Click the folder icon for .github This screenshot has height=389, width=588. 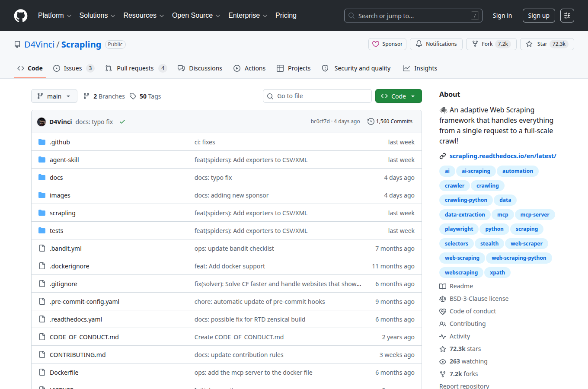[x=42, y=142]
